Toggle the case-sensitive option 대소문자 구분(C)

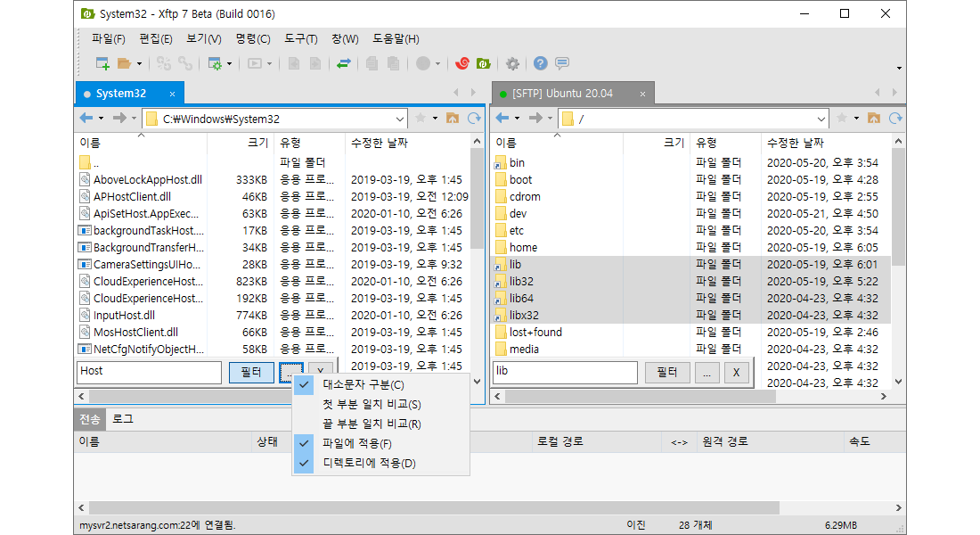coord(380,385)
